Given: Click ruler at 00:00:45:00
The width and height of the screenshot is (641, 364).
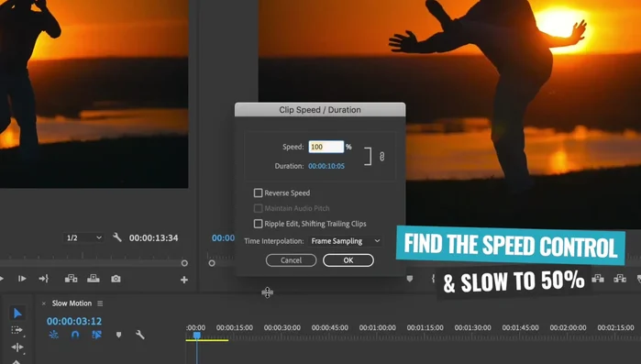Looking at the screenshot, I should click(330, 327).
